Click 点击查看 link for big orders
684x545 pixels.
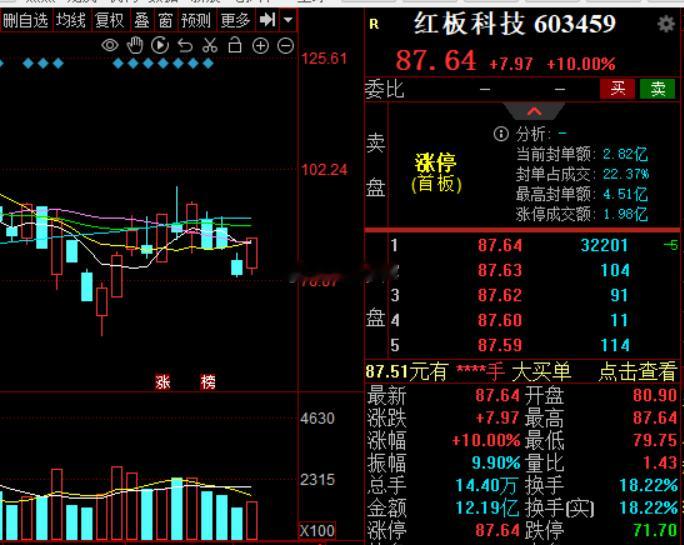638,372
